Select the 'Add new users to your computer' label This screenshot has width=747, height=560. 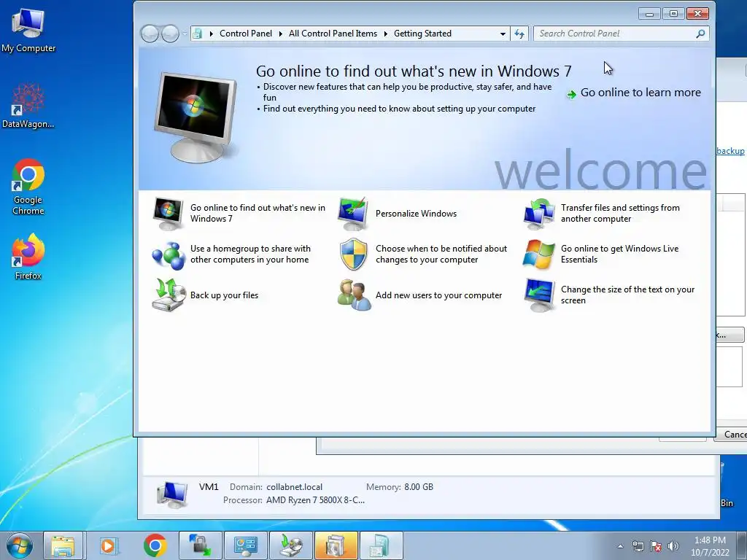pyautogui.click(x=438, y=295)
